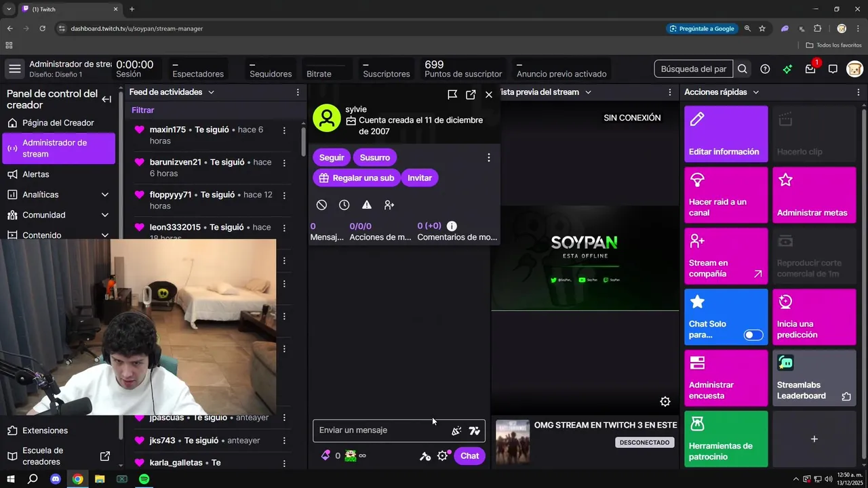This screenshot has width=868, height=488.
Task: Toggle the Chat Solo para switch
Action: [x=753, y=335]
